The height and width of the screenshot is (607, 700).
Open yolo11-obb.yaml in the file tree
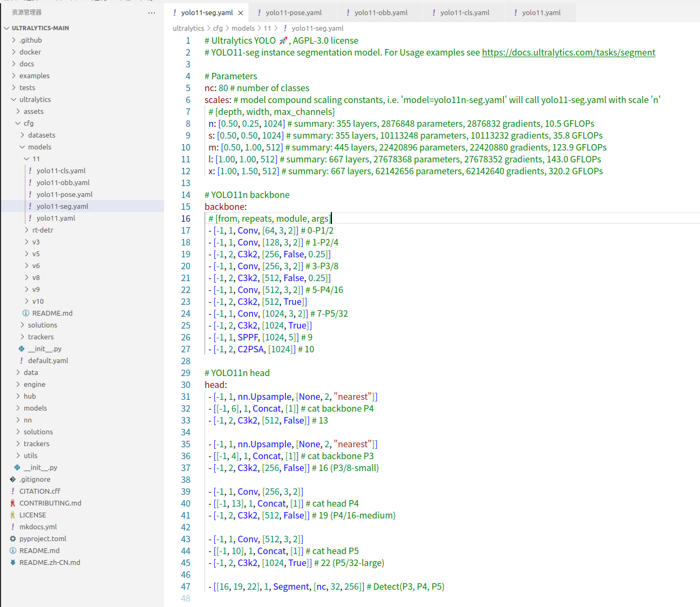(x=63, y=182)
